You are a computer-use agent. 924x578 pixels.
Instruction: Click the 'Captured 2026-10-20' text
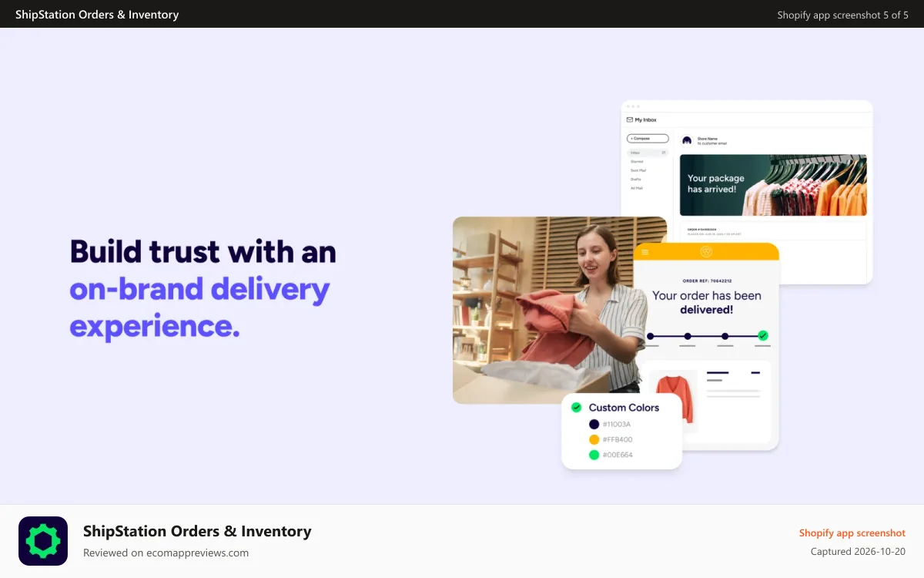coord(858,551)
